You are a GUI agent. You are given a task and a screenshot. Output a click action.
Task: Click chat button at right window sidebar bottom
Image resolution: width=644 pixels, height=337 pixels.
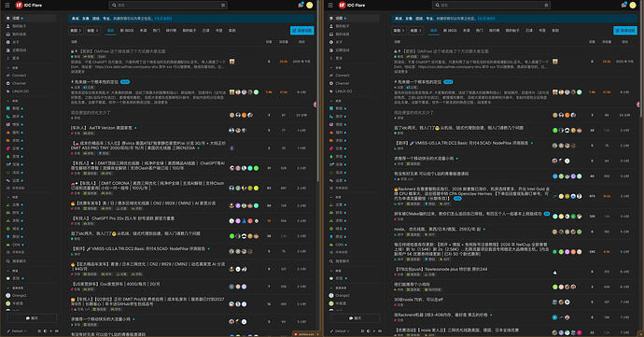[x=356, y=318]
